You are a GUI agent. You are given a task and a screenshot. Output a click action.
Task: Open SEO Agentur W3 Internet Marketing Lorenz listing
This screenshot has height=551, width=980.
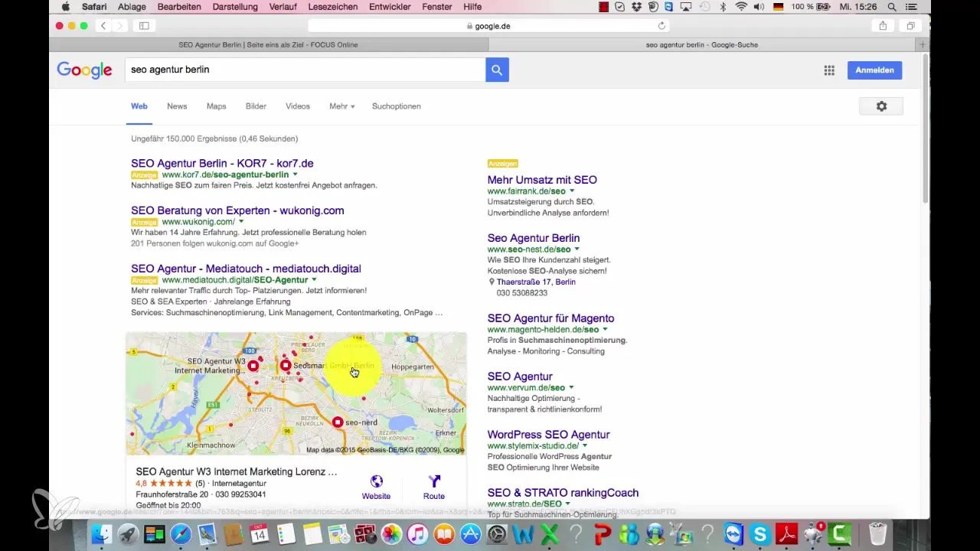click(x=237, y=472)
